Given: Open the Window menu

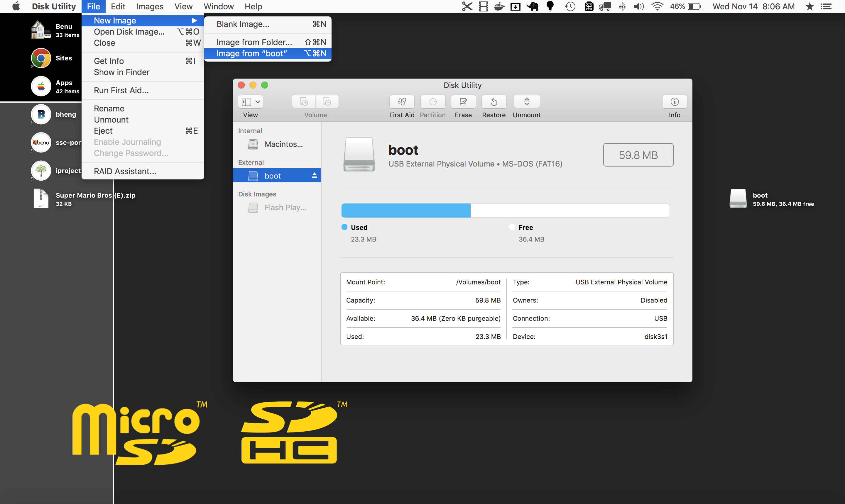Looking at the screenshot, I should 219,6.
